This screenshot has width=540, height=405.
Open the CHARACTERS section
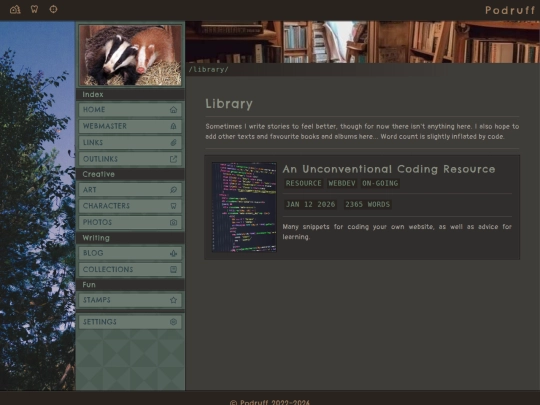point(130,206)
